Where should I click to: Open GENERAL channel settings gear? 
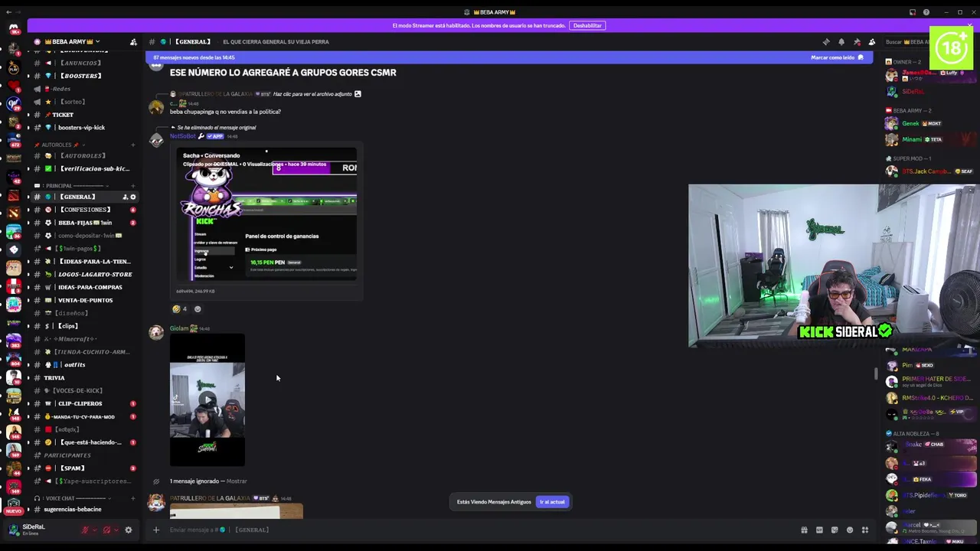tap(132, 197)
